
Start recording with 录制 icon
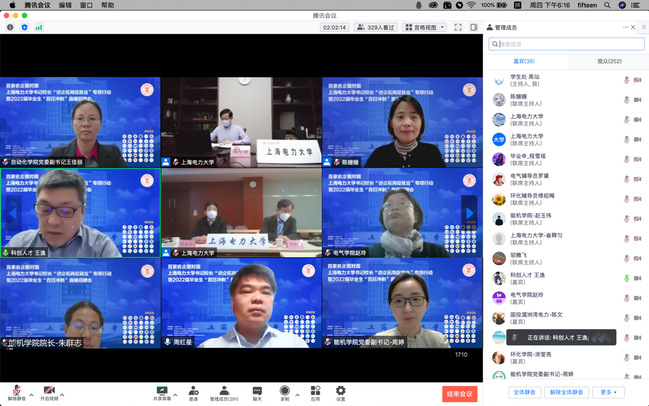click(x=284, y=393)
